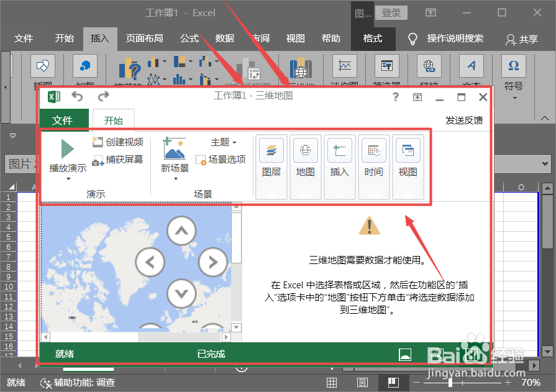
Task: Click map pane vertical scrollbar down arrow
Action: click(x=237, y=327)
